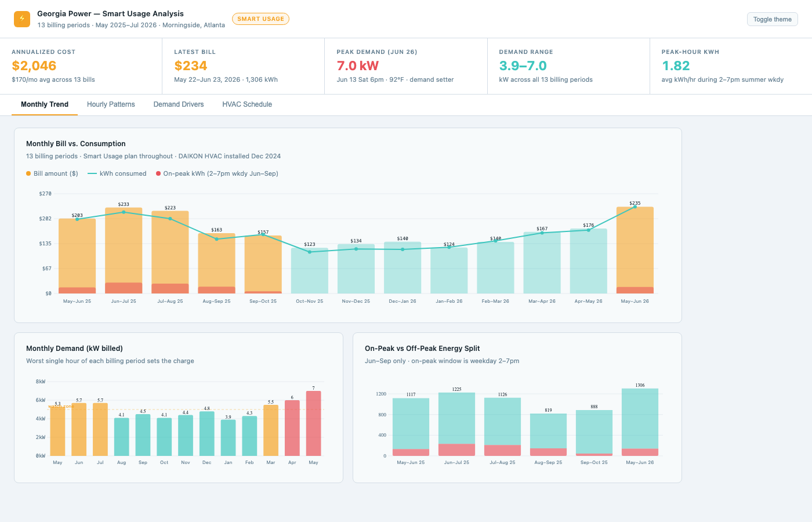Viewport: 812px width, 522px height.
Task: Click the SMART USAGE badge
Action: [260, 19]
